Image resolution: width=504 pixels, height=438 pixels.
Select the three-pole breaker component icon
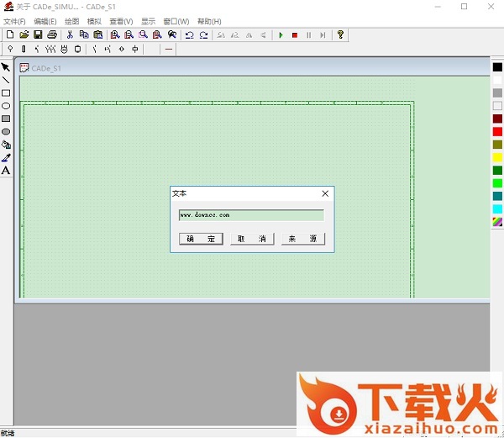pos(50,49)
